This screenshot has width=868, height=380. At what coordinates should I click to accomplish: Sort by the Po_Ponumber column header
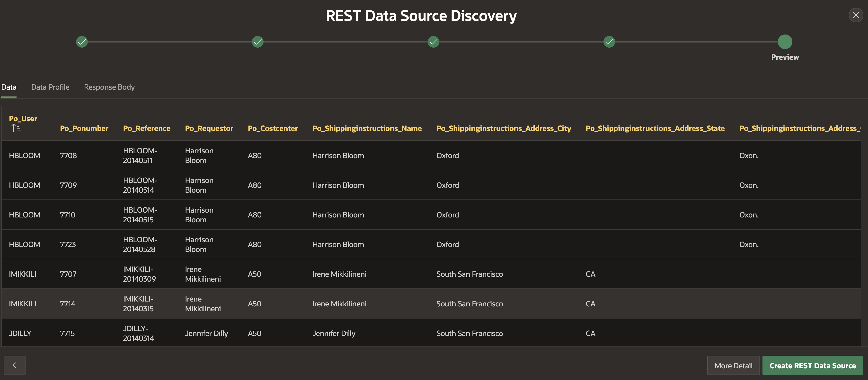pos(84,128)
